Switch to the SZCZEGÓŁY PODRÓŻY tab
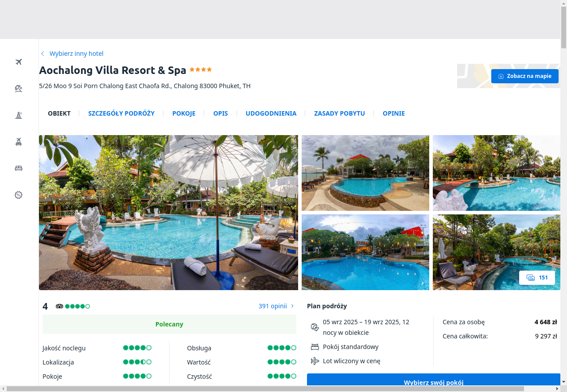The width and height of the screenshot is (567, 392). coord(121,113)
